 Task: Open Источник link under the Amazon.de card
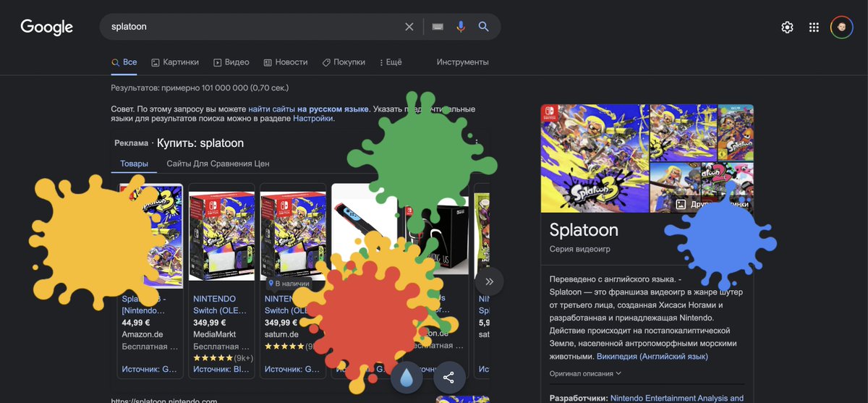click(x=150, y=370)
